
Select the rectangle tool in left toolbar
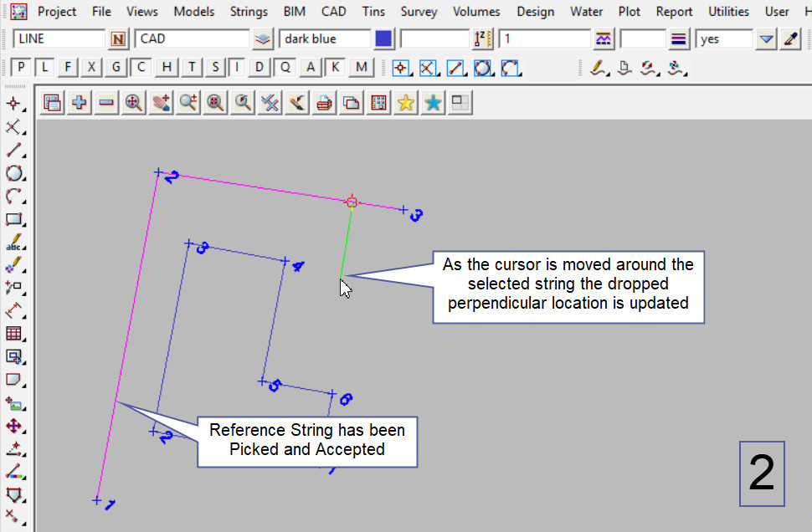(13, 220)
